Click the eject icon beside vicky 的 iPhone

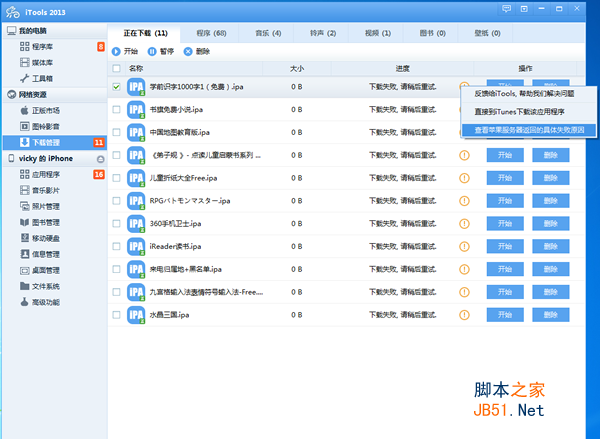[100, 159]
